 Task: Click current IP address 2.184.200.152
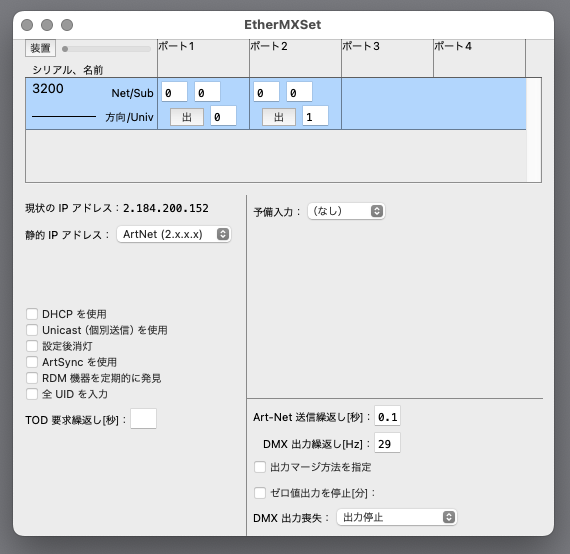point(166,208)
